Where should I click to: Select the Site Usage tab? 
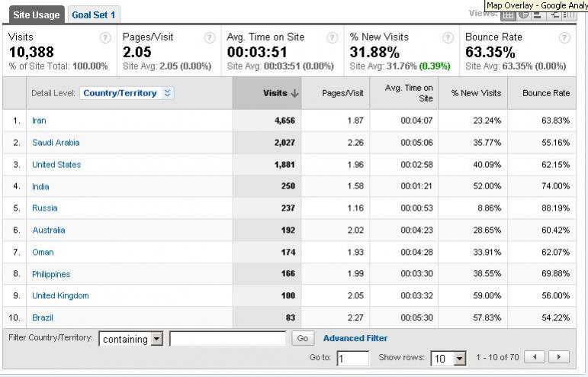tap(37, 15)
